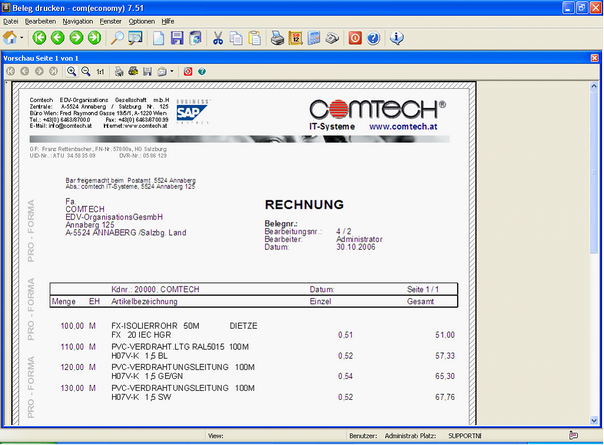The width and height of the screenshot is (604, 445).
Task: Zoom in on the preview with plus magnifier
Action: coord(71,71)
